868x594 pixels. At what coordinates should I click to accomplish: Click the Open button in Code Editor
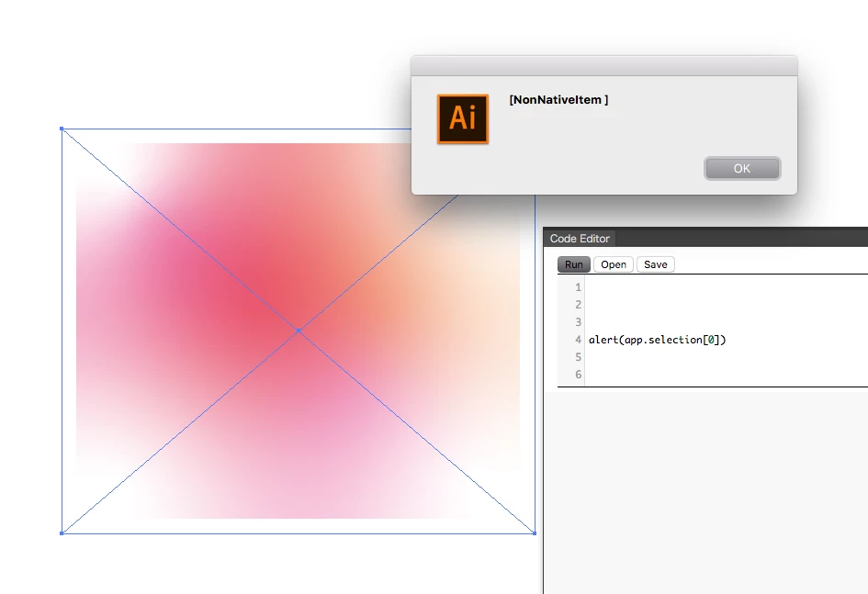[614, 264]
